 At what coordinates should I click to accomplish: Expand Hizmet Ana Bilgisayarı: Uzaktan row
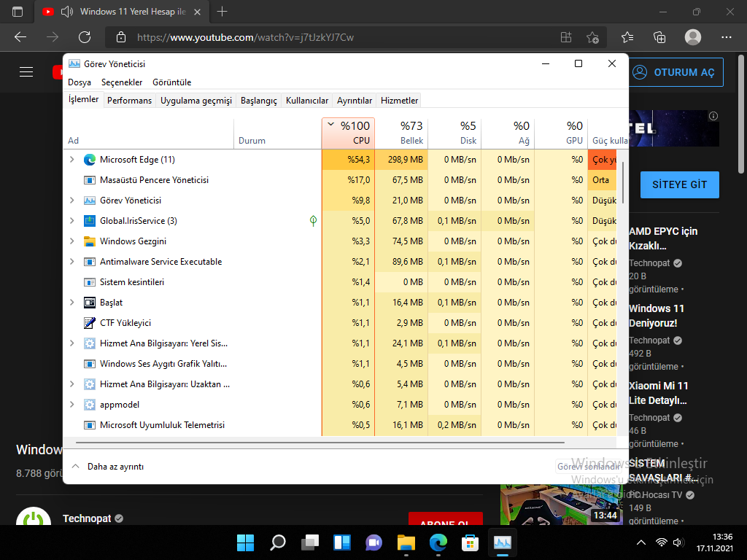click(72, 384)
